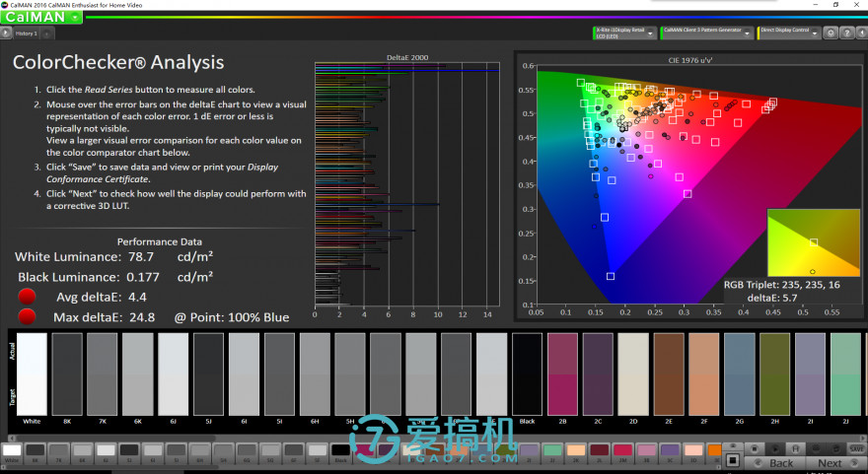
Task: Go Back to the previous workflow page
Action: pyautogui.click(x=775, y=463)
